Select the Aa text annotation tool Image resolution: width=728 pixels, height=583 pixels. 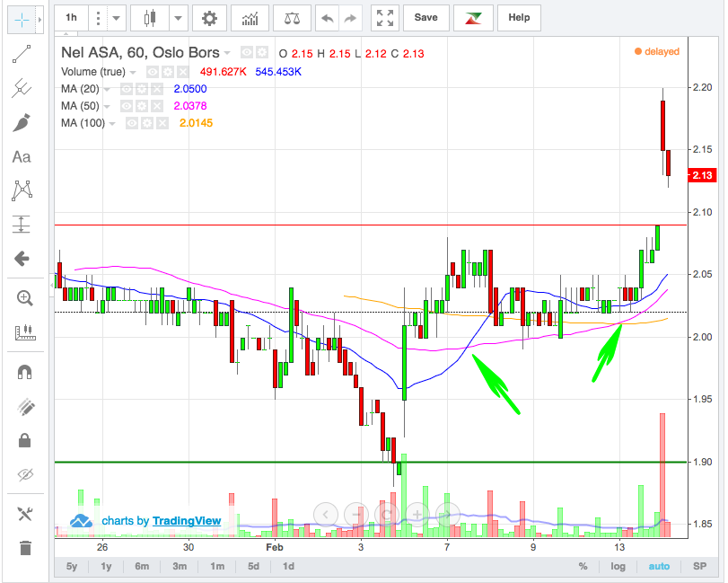tap(22, 157)
